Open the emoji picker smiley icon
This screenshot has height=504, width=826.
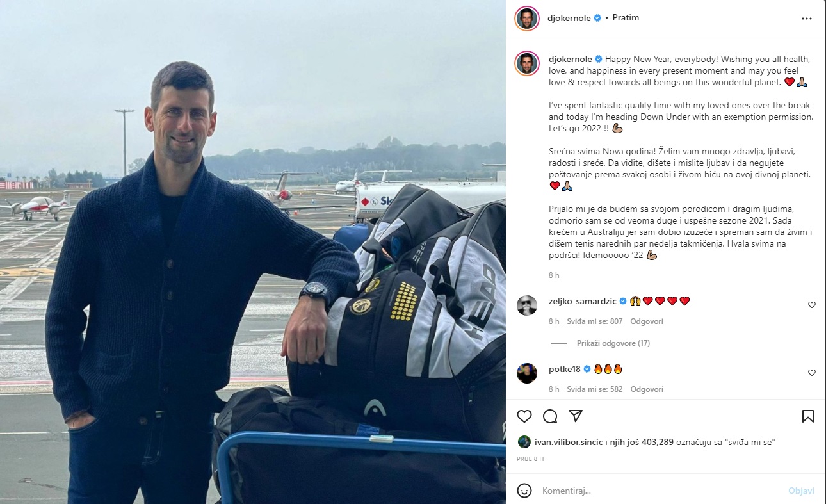coord(524,491)
